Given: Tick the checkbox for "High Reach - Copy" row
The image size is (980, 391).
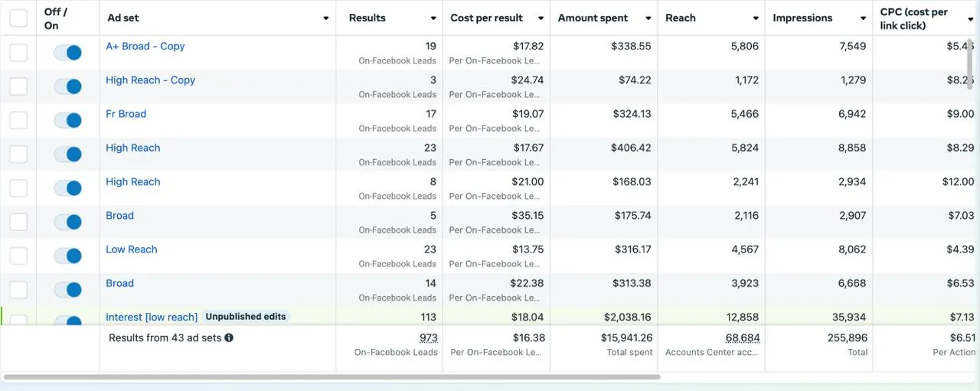Looking at the screenshot, I should (x=18, y=86).
